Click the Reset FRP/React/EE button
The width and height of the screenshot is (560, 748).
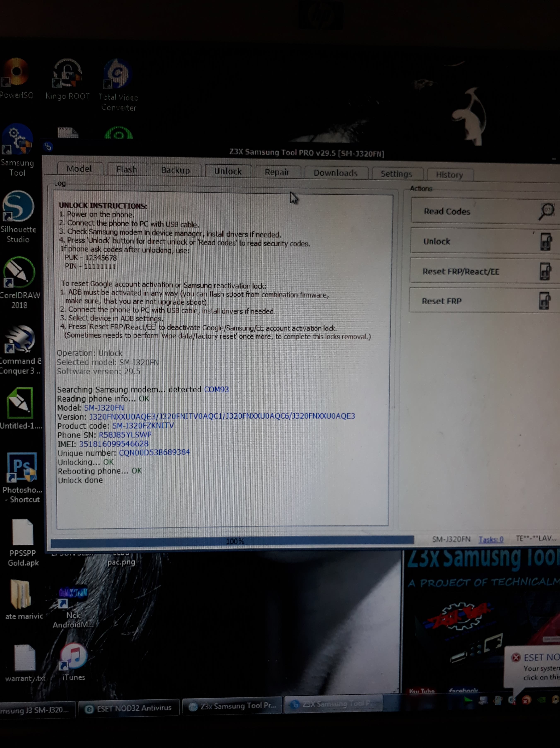pos(484,271)
